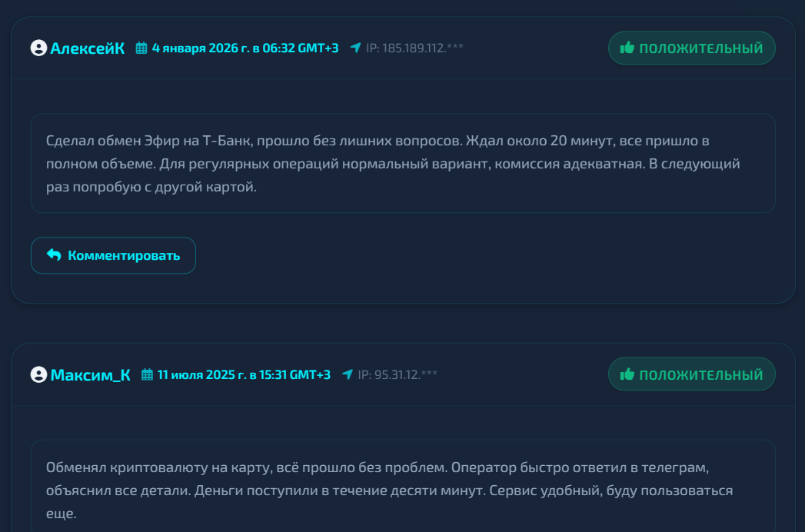Open the АлексейК username link

(x=87, y=48)
